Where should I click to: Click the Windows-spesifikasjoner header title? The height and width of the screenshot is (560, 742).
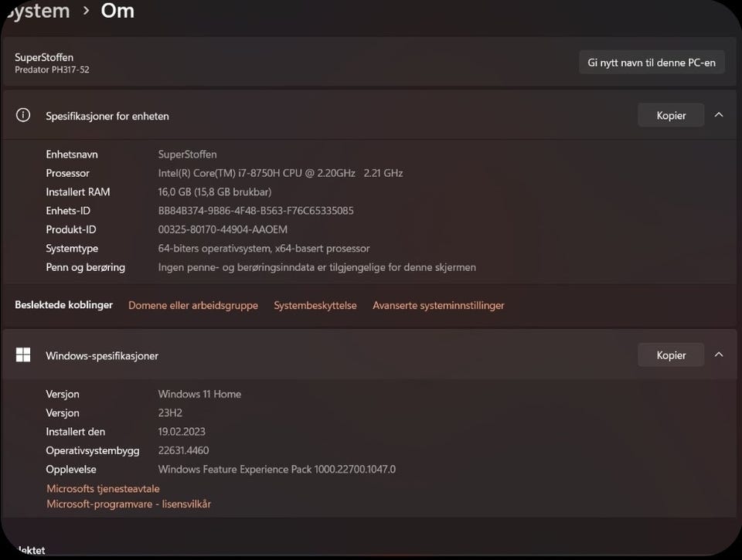(x=102, y=356)
